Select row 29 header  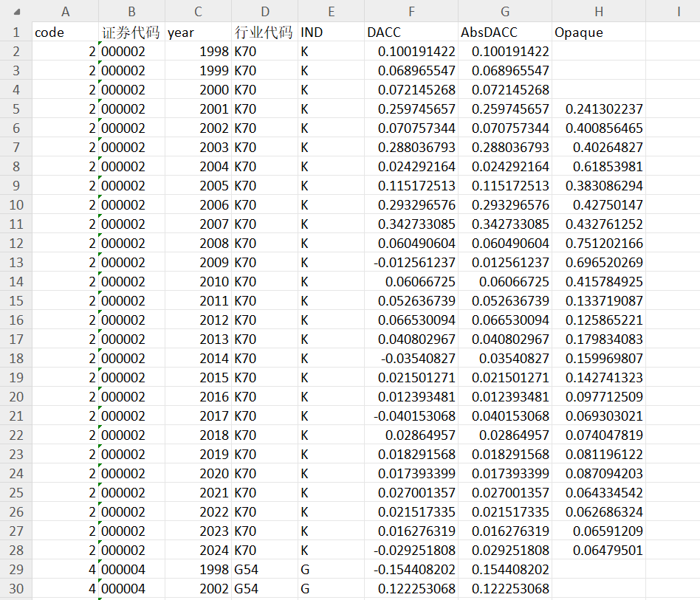click(x=16, y=569)
